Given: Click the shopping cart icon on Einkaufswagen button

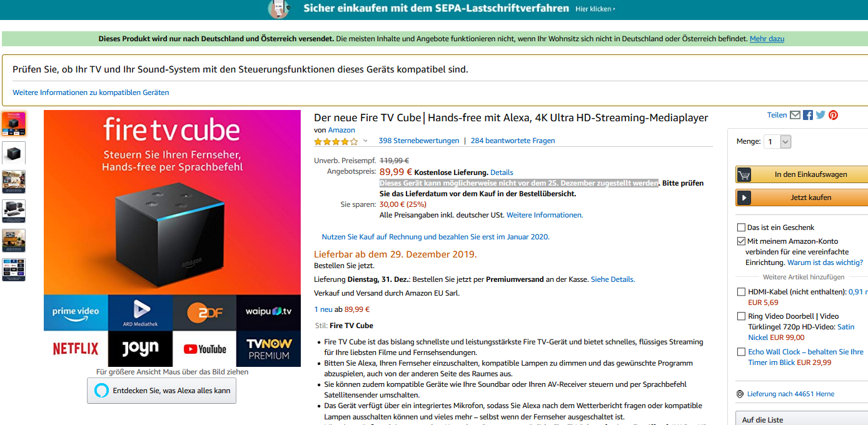Looking at the screenshot, I should [x=744, y=174].
